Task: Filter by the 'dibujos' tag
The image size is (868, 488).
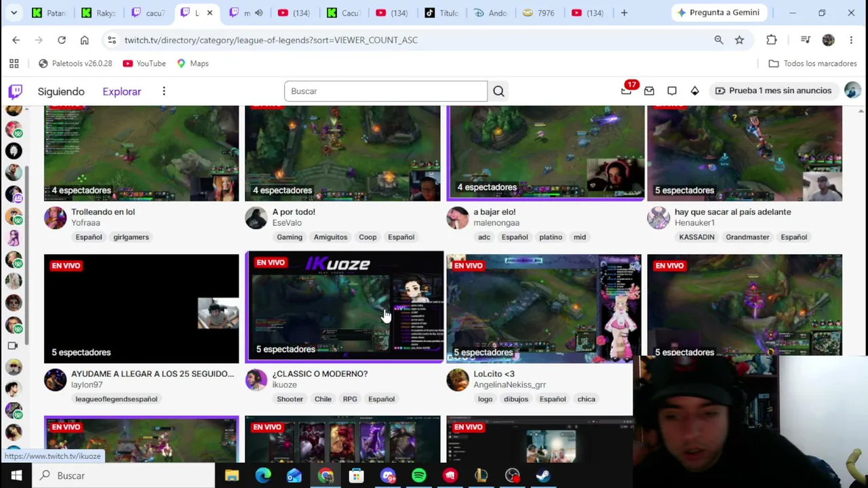Action: (x=516, y=399)
